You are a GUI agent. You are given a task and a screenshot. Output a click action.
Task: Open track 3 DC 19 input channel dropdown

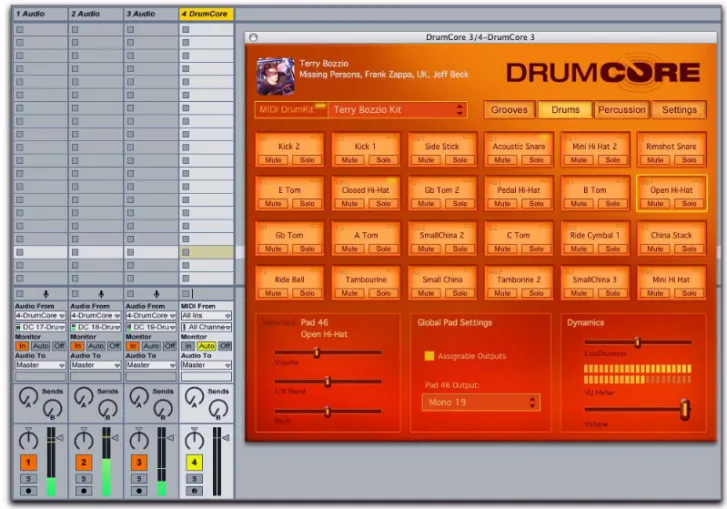[x=151, y=327]
